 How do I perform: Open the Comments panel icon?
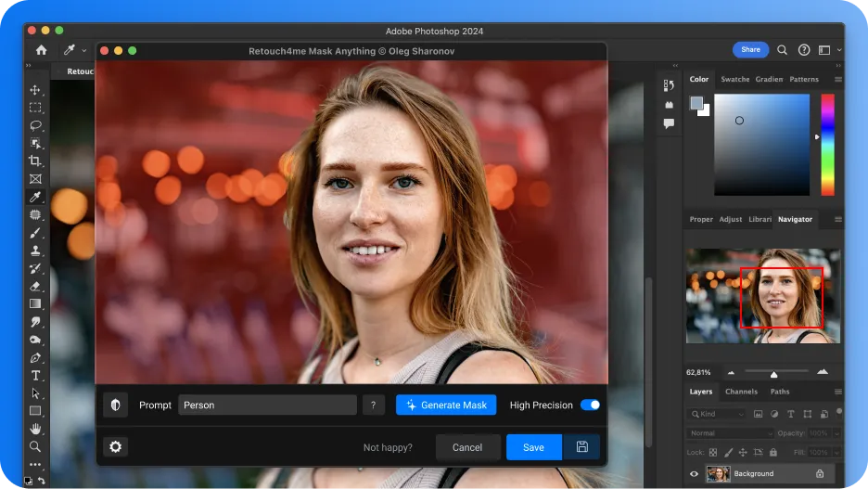coord(669,123)
